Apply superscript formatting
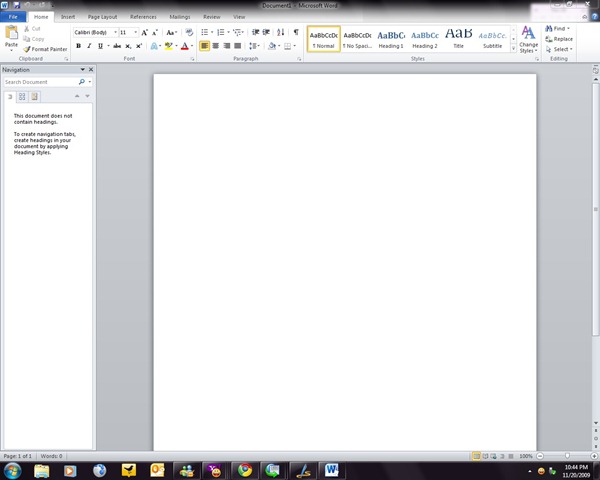600x480 pixels. pyautogui.click(x=139, y=46)
